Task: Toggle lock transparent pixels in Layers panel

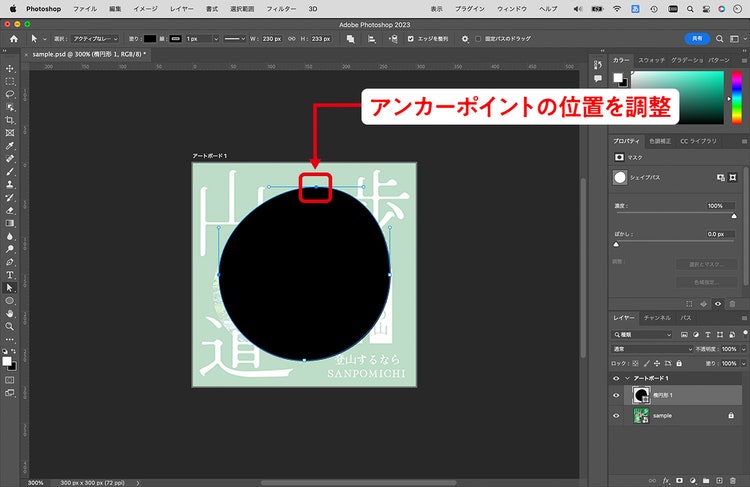Action: tap(636, 364)
